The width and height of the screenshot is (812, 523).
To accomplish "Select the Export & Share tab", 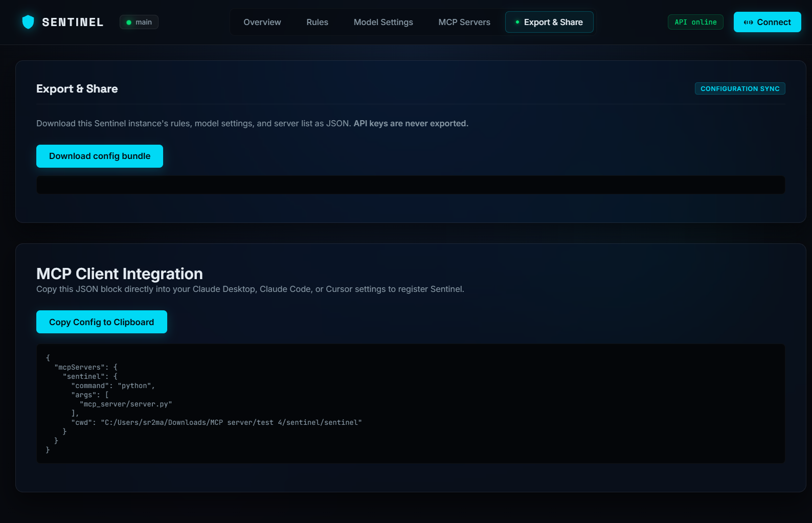I will pos(549,22).
